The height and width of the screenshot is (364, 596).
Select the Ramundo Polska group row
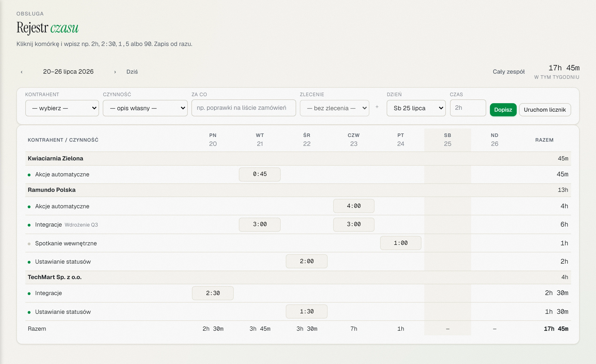pyautogui.click(x=298, y=190)
